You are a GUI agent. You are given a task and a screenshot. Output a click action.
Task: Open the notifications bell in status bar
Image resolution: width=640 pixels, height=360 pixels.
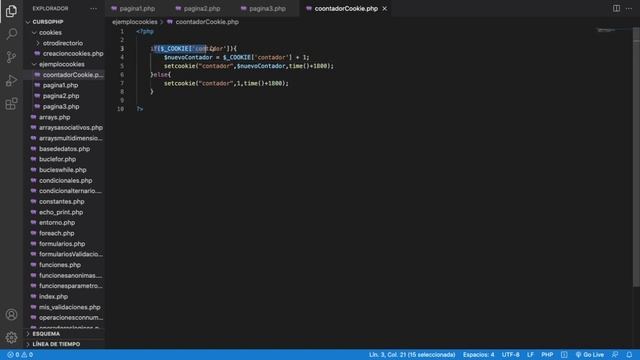629,355
